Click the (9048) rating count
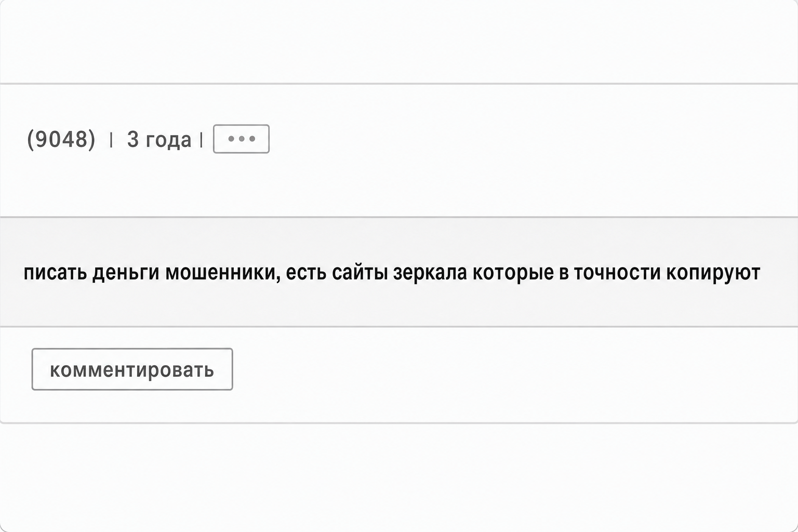Image resolution: width=798 pixels, height=532 pixels. [61, 139]
